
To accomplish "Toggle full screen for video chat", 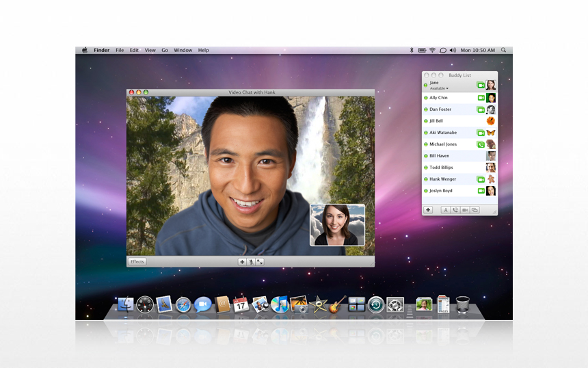I will coord(260,262).
